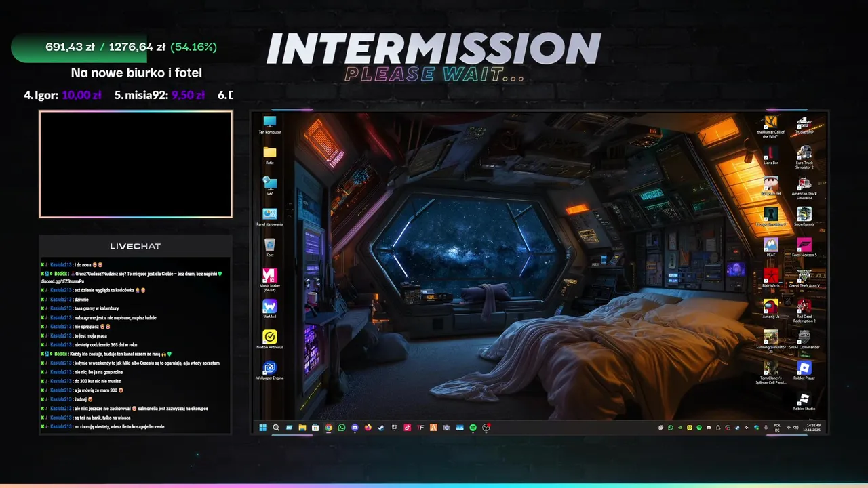Image resolution: width=868 pixels, height=488 pixels.
Task: Launch Euro Truck Simulator 2
Action: pos(804,157)
